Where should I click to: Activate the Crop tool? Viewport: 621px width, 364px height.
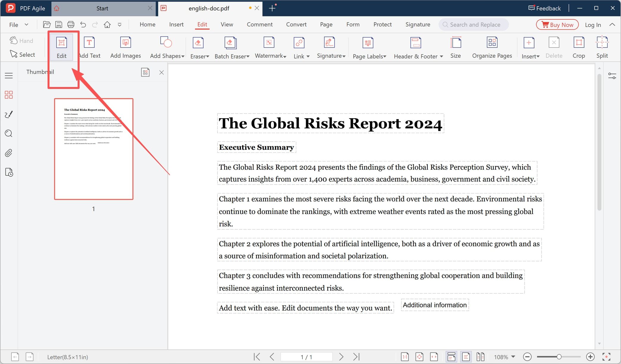pyautogui.click(x=578, y=47)
